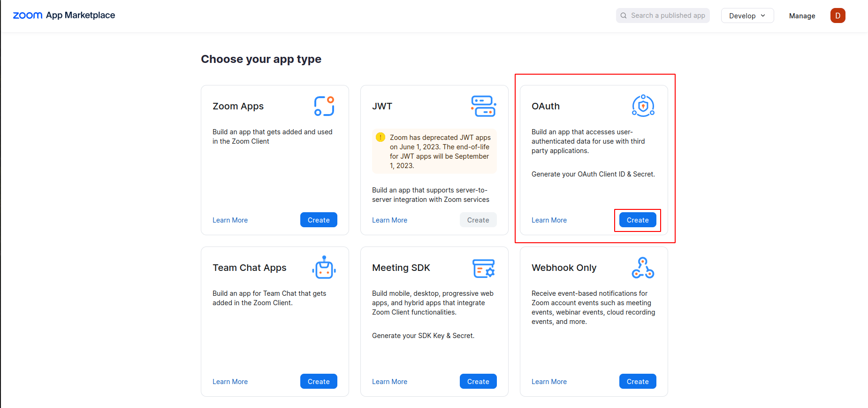Click the Webhook Only icon
Screen dimensions: 868x408
coord(643,268)
